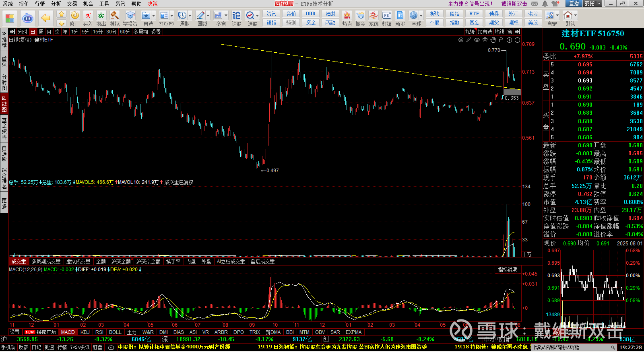
Task: Select the 画线 drawing pencil icon
Action: point(200,15)
